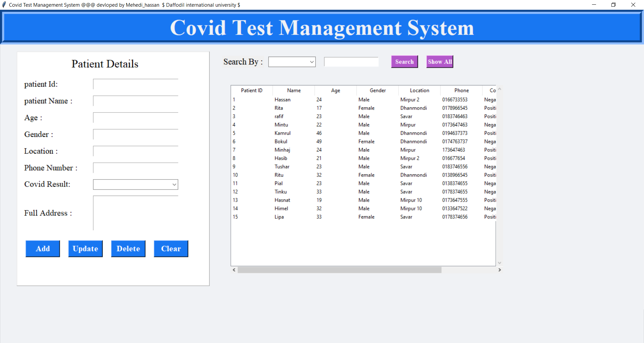Click the Full Address text area
644x343 pixels.
(x=136, y=213)
